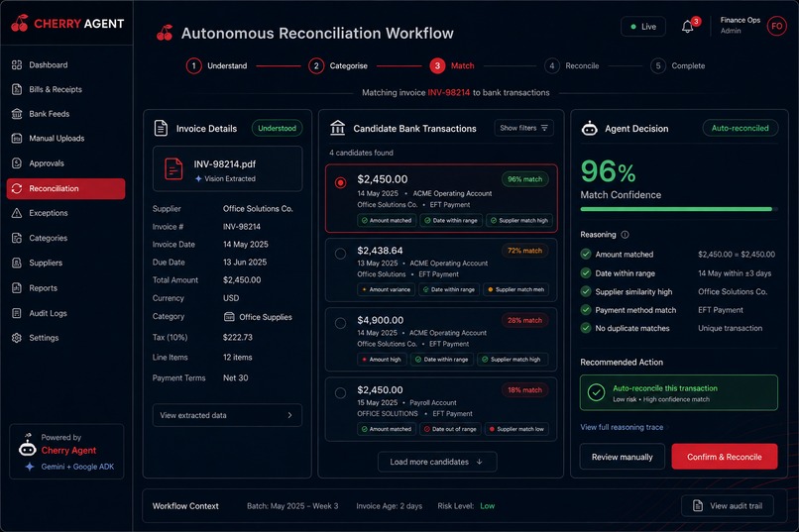Select the 96% match $2,450.00 candidate
Image resolution: width=799 pixels, height=532 pixels.
[x=441, y=198]
